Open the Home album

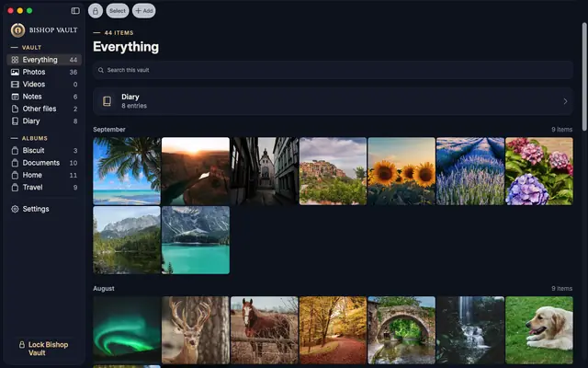click(x=44, y=175)
